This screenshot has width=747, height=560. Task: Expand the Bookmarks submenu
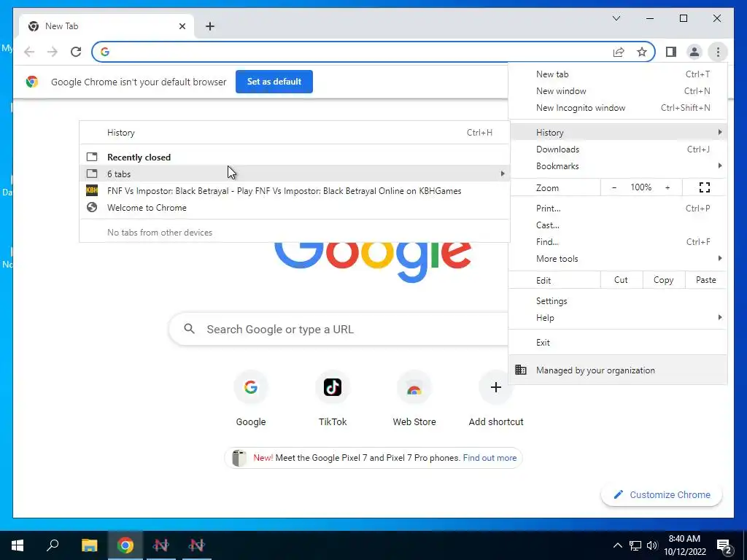[617, 166]
